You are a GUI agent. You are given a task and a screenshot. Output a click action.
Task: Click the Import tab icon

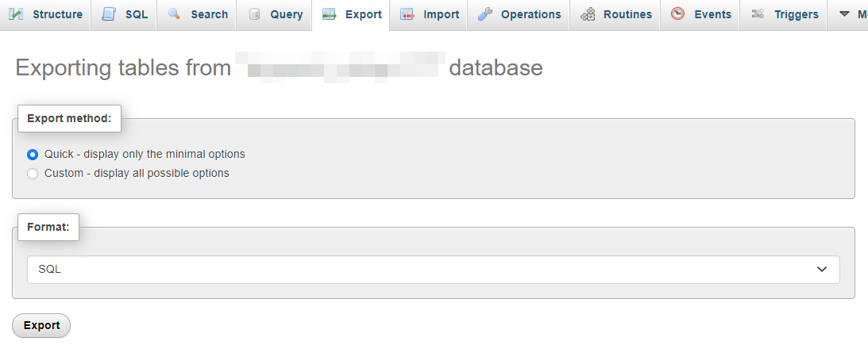(407, 14)
